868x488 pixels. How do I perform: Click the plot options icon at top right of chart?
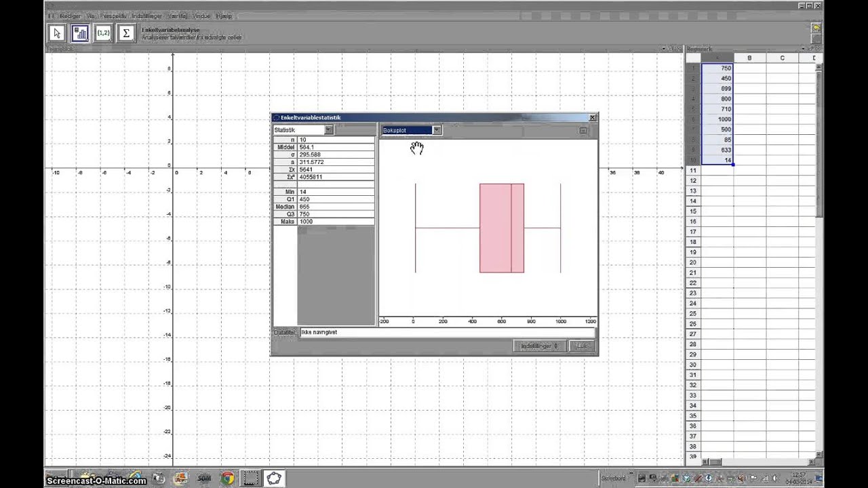click(x=583, y=130)
